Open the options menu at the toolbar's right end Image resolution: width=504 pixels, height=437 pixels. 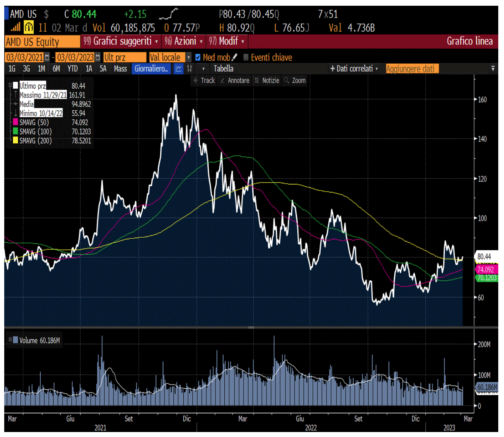point(493,69)
